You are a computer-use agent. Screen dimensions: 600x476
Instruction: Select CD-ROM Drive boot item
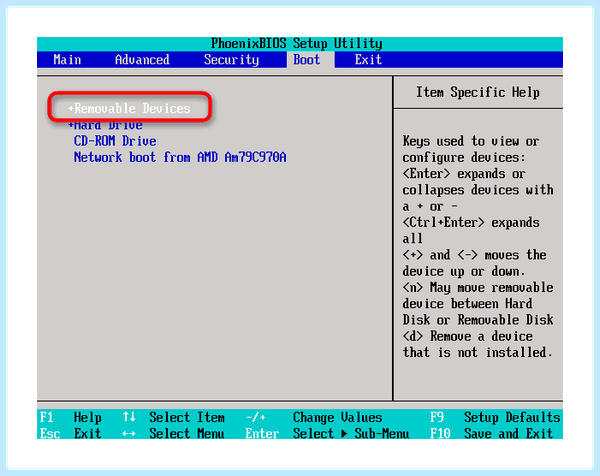point(115,141)
